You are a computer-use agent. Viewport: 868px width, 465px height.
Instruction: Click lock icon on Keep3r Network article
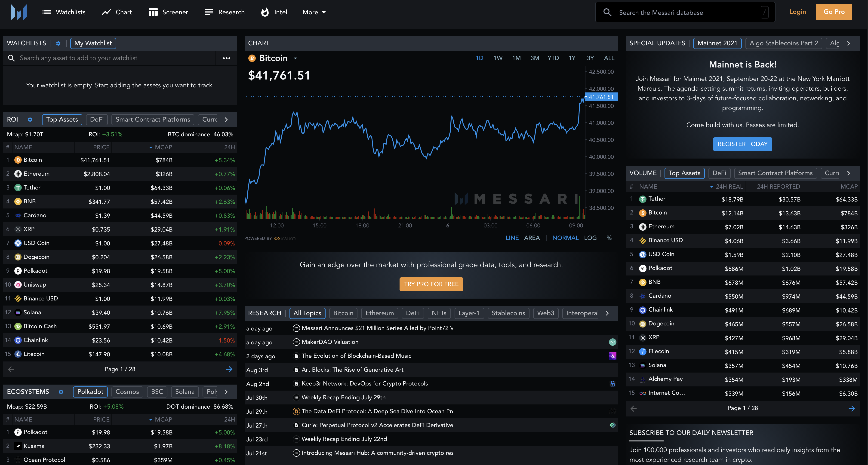[x=613, y=383]
